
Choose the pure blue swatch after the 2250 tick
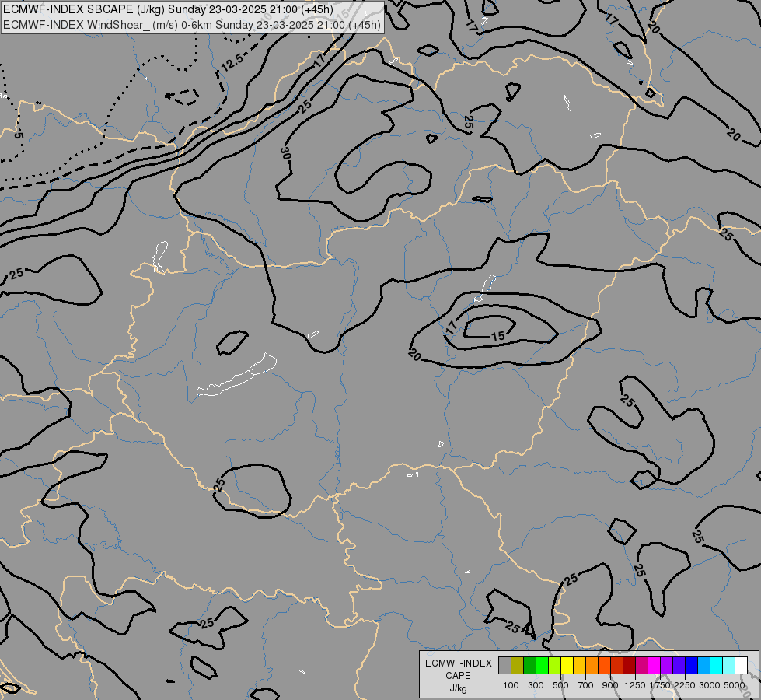(692, 665)
